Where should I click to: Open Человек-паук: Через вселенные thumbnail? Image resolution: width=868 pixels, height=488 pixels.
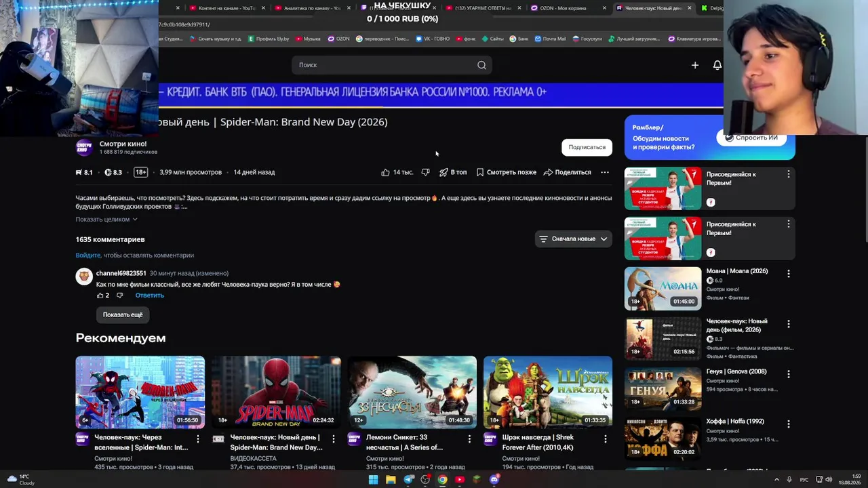click(140, 392)
